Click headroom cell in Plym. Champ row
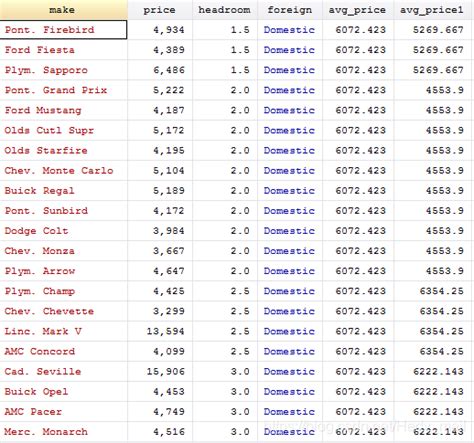 coord(225,291)
